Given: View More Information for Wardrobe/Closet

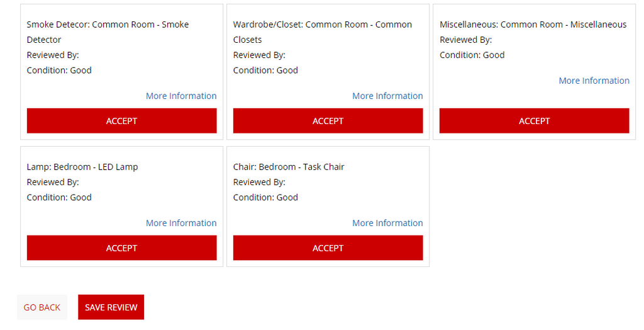Looking at the screenshot, I should click(387, 96).
